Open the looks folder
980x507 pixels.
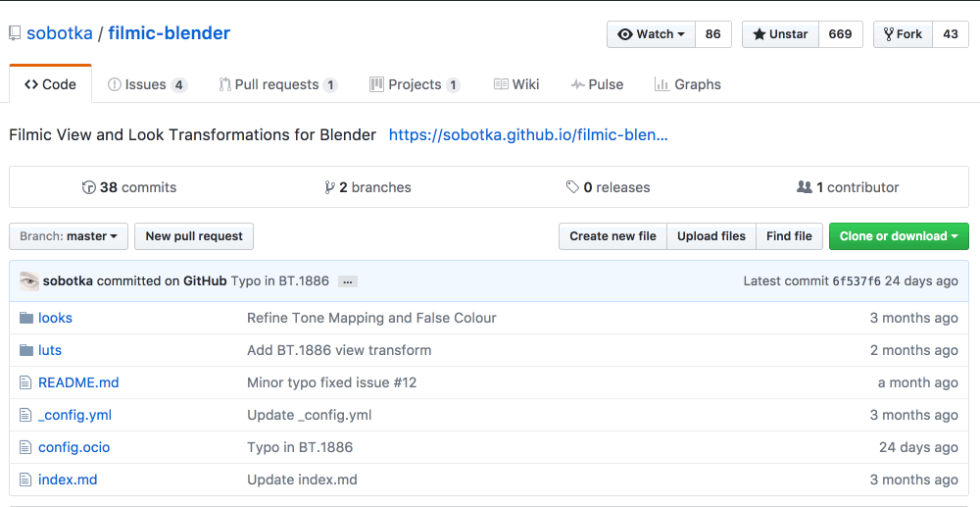coord(55,318)
